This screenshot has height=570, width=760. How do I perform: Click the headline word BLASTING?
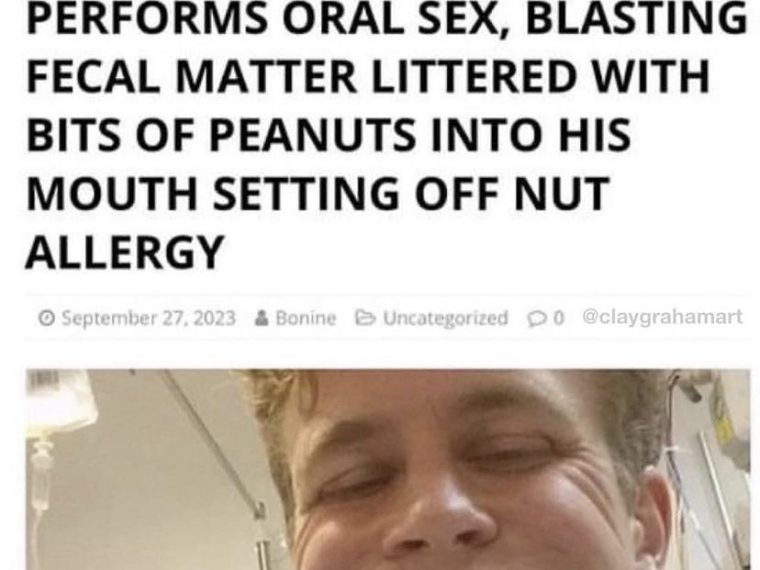pyautogui.click(x=636, y=18)
